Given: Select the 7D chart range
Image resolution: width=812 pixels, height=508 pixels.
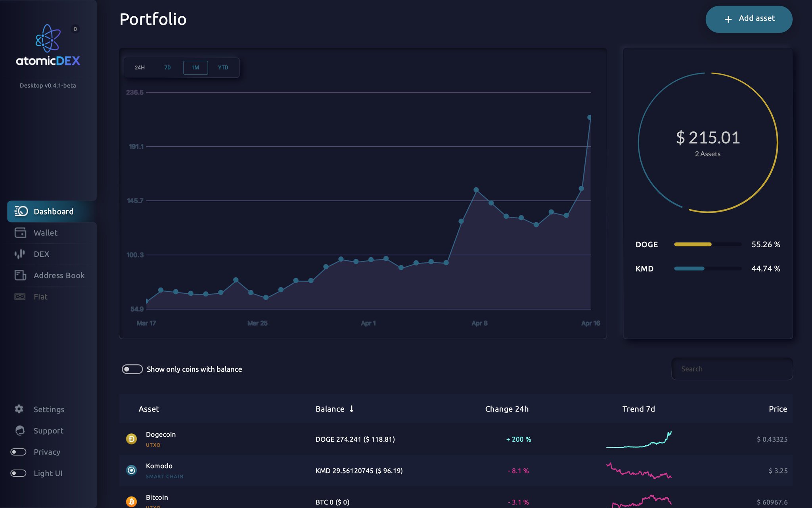Looking at the screenshot, I should (x=167, y=67).
